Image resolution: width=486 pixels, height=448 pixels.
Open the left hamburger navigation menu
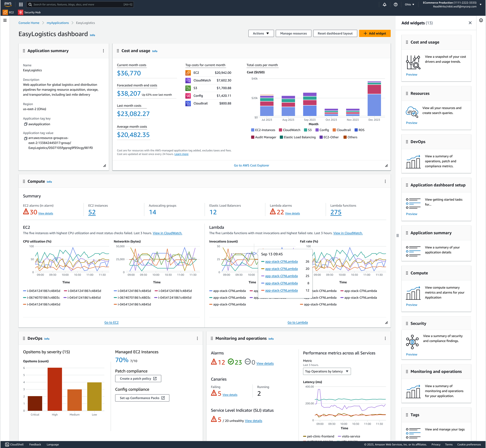[x=5, y=20]
